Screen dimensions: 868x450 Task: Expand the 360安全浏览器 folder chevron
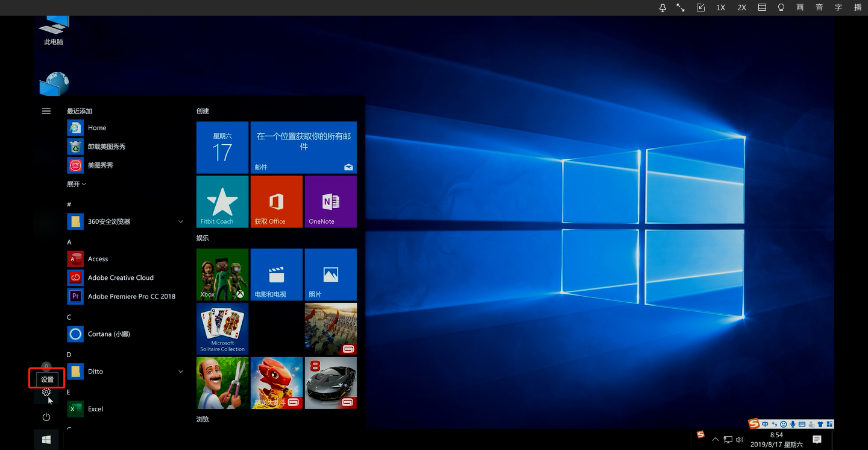click(x=180, y=221)
